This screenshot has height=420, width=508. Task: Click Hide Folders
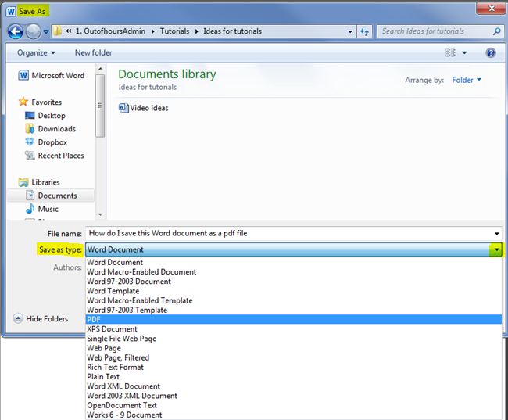pyautogui.click(x=41, y=319)
